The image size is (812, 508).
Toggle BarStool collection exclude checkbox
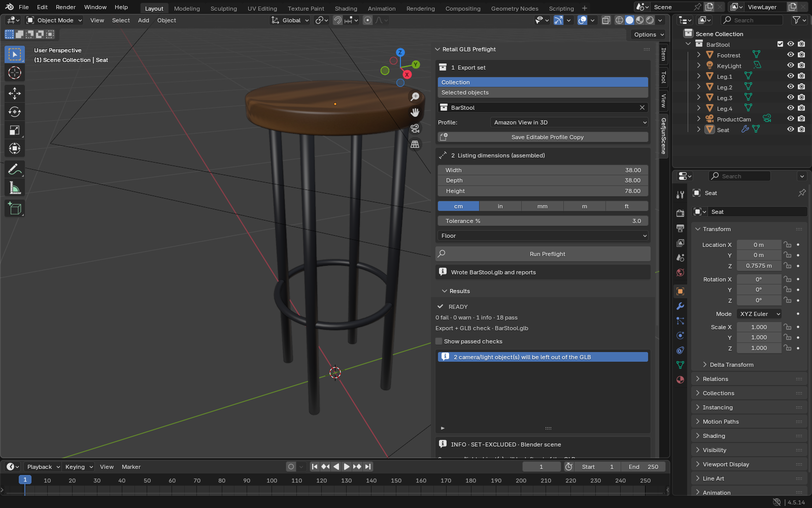pyautogui.click(x=780, y=44)
